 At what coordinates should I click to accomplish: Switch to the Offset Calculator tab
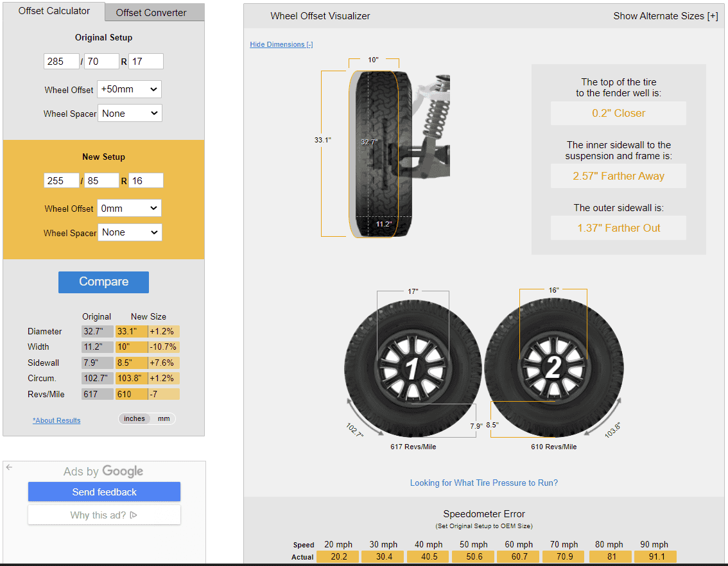54,11
